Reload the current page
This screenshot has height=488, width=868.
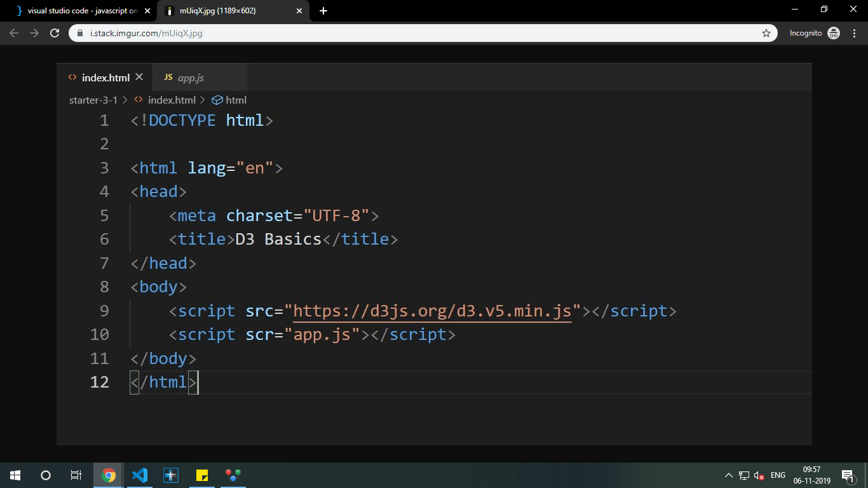[x=55, y=33]
